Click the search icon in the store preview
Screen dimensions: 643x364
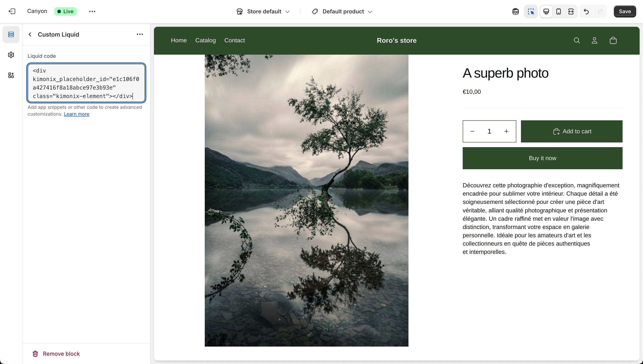(577, 40)
